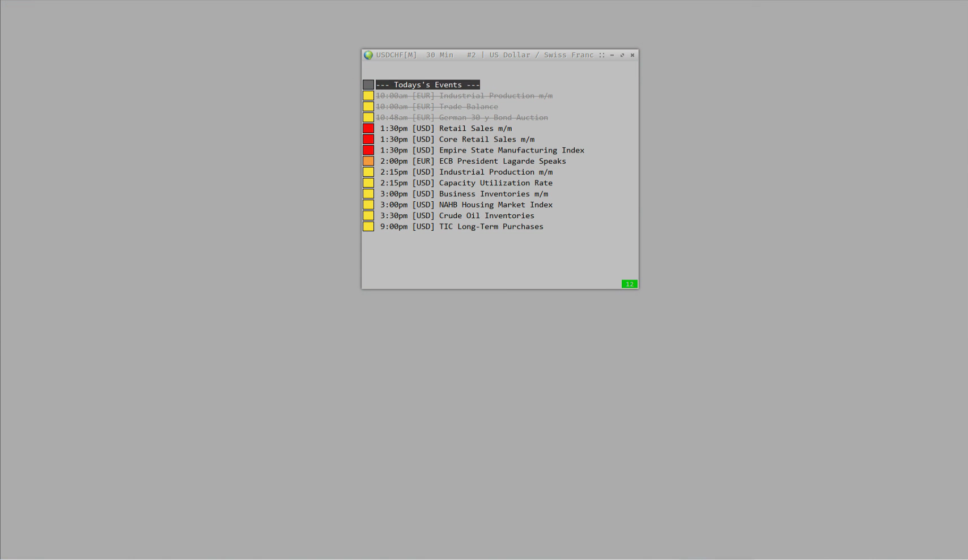Click yellow swatch beside Trade Balance
The image size is (968, 560).
tap(368, 107)
